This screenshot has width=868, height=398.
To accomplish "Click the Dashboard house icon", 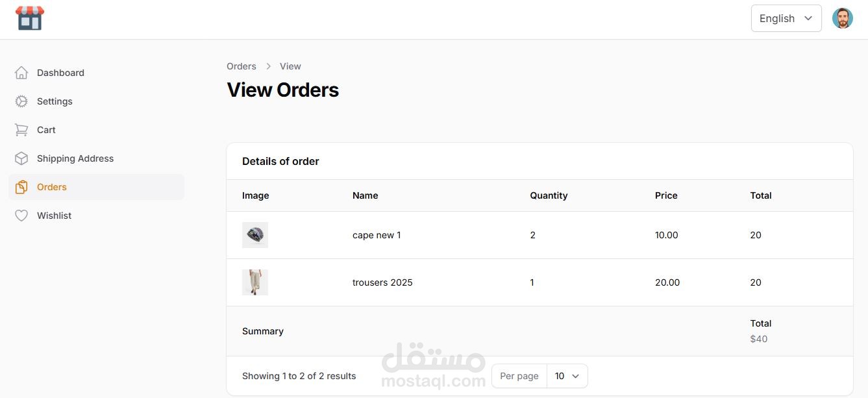I will [21, 73].
